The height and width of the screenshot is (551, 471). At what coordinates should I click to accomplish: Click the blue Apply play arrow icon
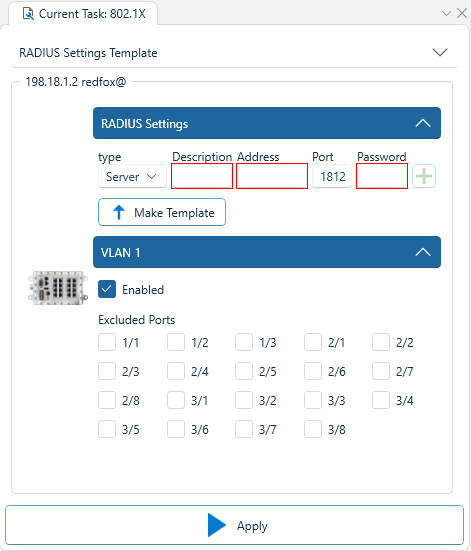[217, 525]
